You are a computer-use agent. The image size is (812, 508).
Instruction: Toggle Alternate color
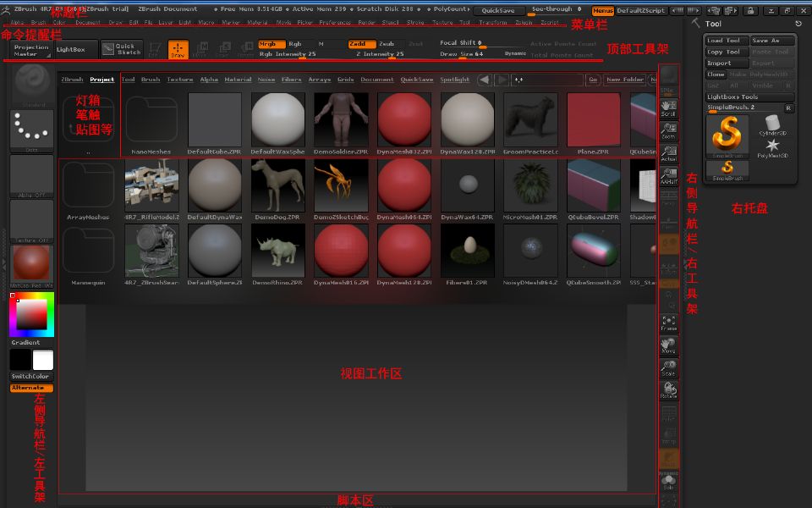pos(31,388)
